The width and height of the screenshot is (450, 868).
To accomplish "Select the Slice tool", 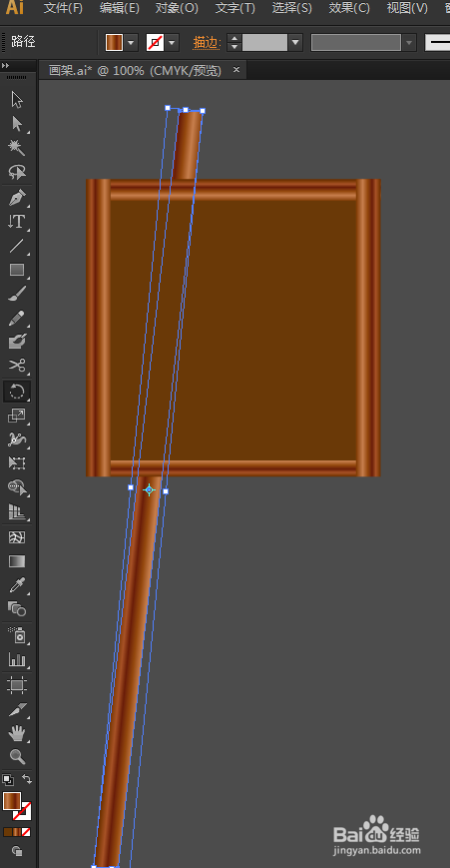I will coord(17,709).
